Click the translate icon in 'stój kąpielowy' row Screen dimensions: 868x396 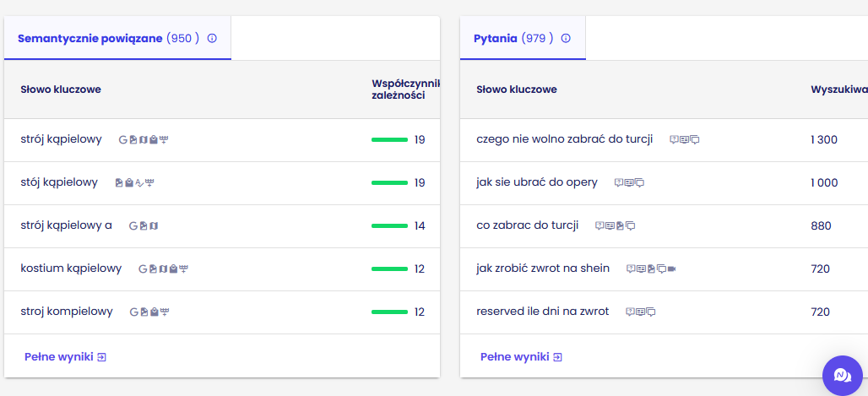(x=139, y=182)
